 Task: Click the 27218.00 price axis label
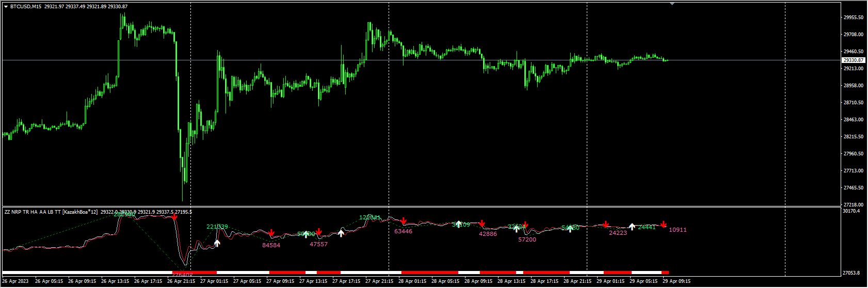854,204
